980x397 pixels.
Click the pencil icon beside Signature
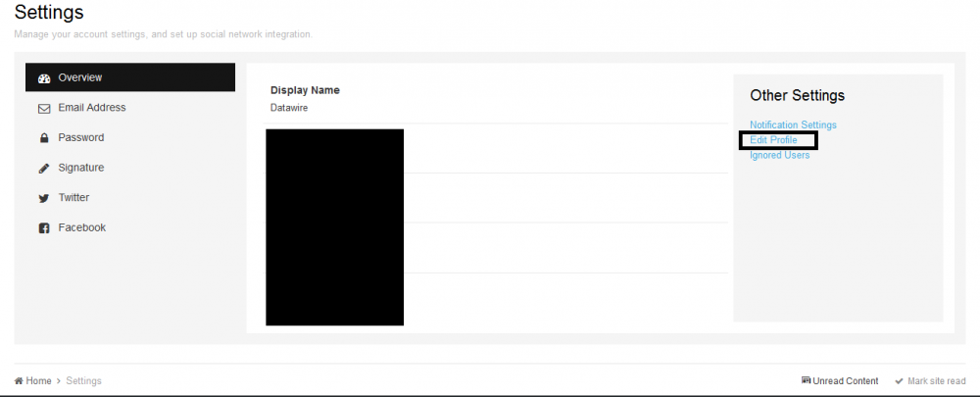(x=44, y=169)
